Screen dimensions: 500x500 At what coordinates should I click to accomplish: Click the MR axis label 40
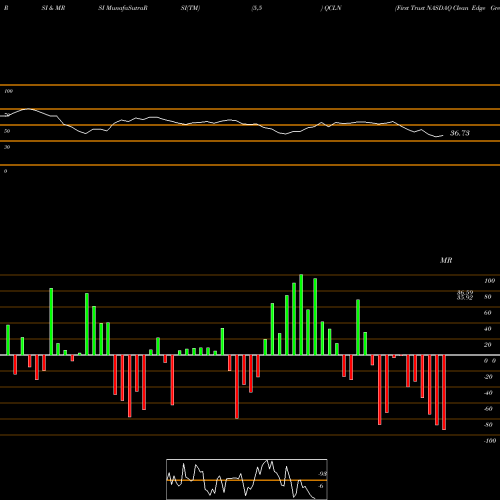[x=488, y=329]
